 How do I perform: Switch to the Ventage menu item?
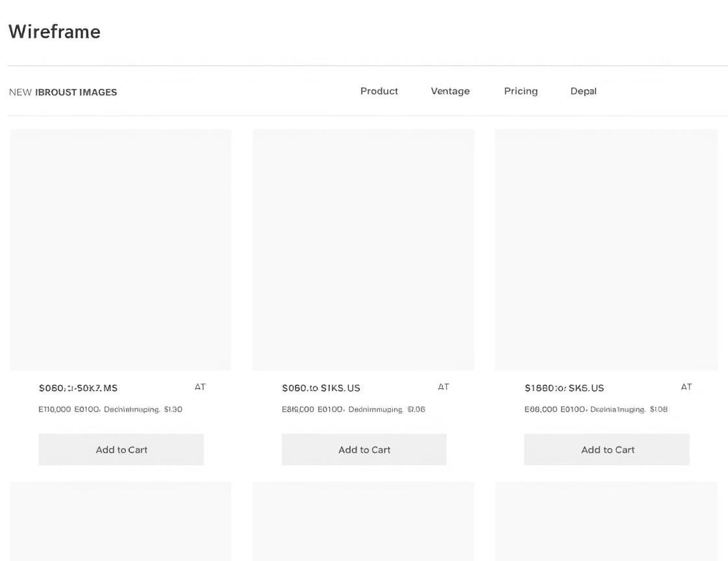click(450, 91)
